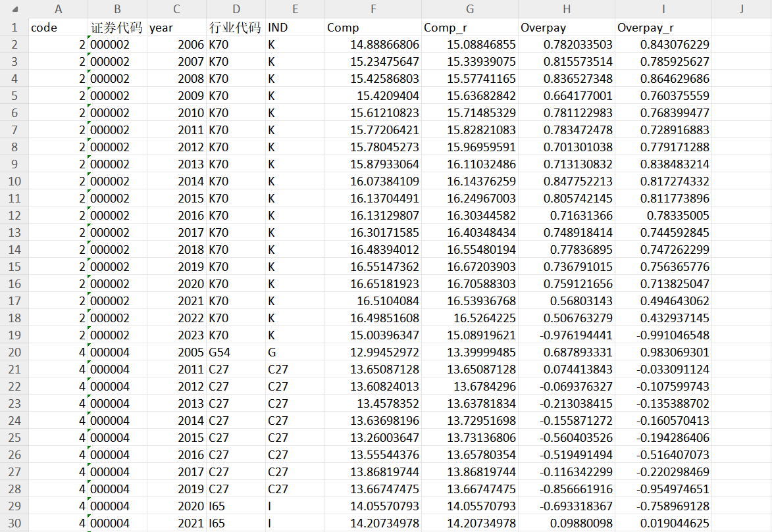Select cell with value -0.976194441

coord(567,335)
